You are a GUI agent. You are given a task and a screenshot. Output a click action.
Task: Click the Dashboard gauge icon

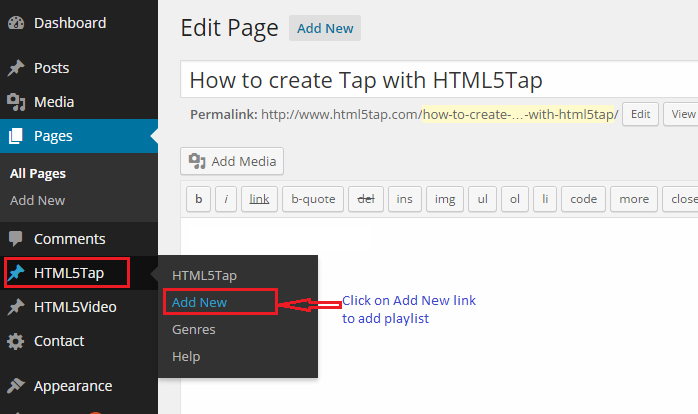coord(16,23)
